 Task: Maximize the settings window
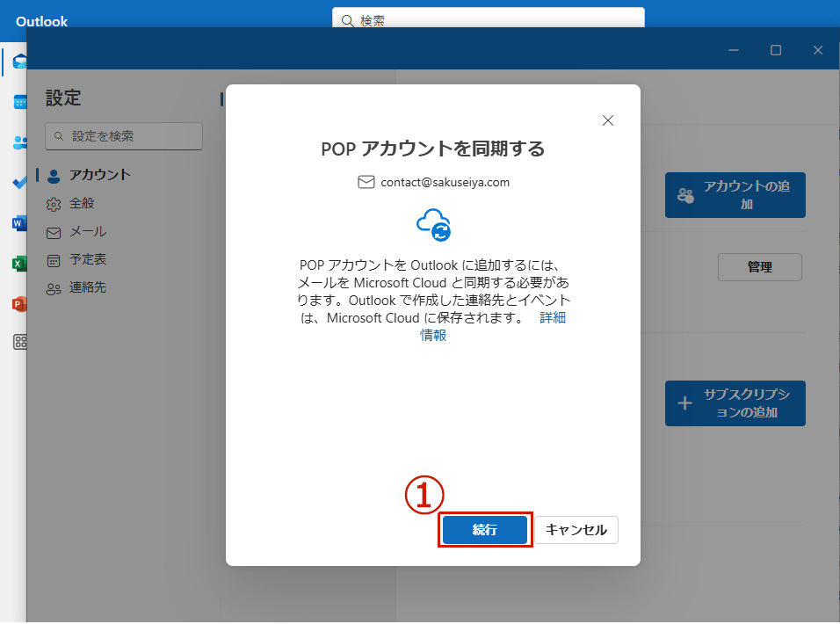pos(776,50)
